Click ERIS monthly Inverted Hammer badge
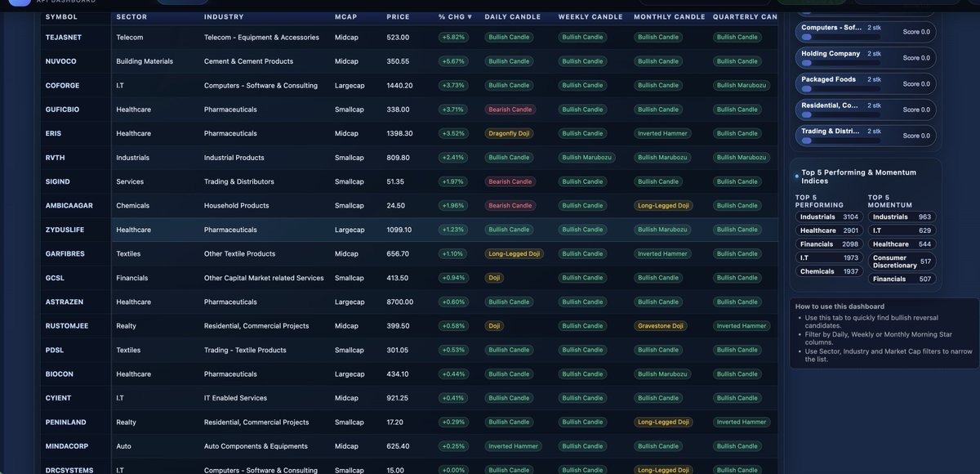The height and width of the screenshot is (474, 980). pos(661,133)
